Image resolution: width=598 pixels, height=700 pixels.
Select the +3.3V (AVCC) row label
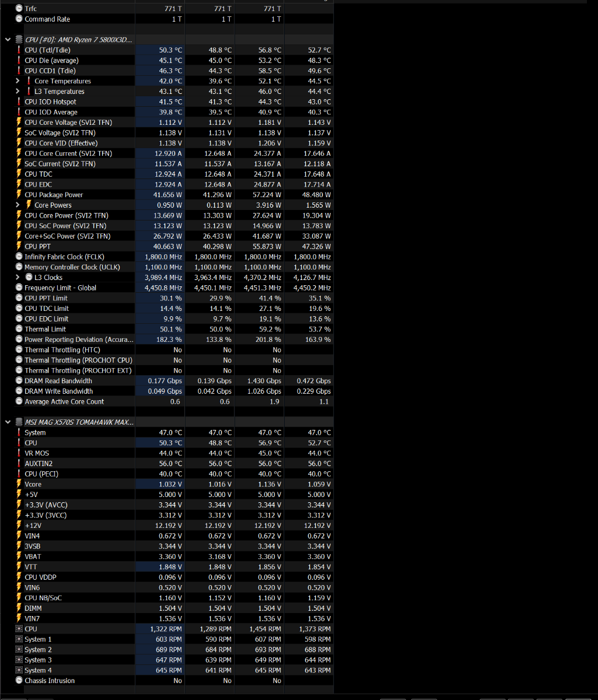(x=46, y=505)
